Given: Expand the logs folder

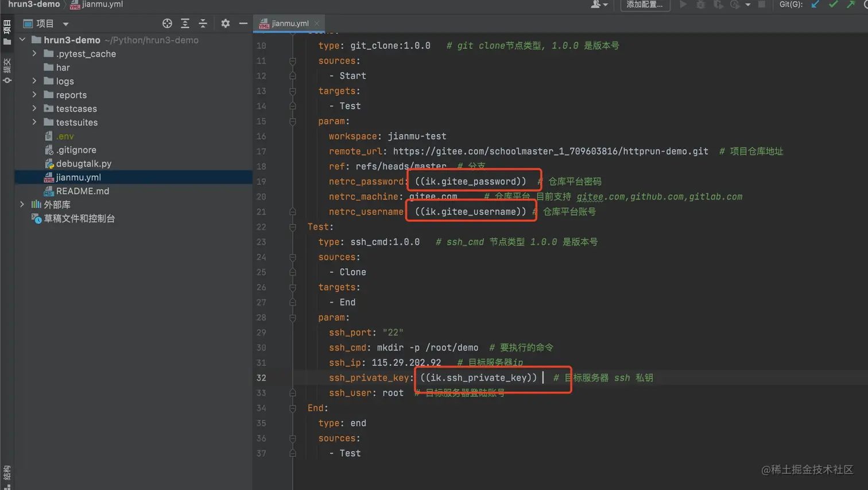Looking at the screenshot, I should point(34,81).
